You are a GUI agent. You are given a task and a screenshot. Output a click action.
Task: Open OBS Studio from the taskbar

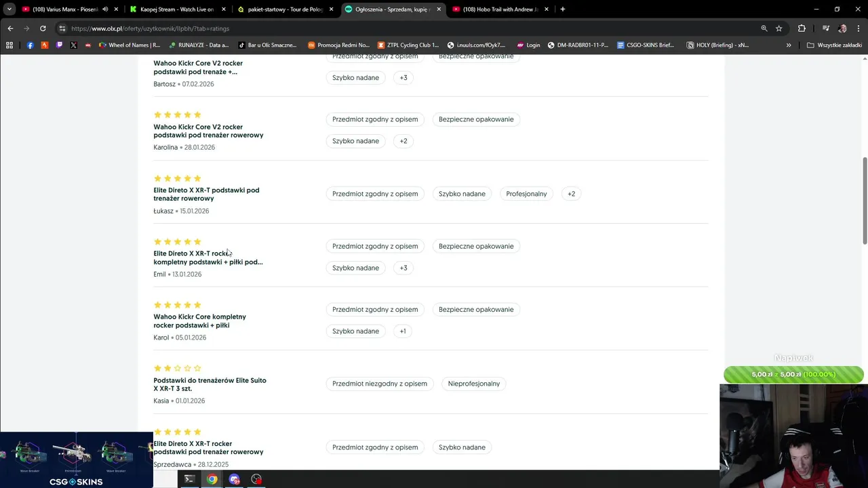point(256,479)
